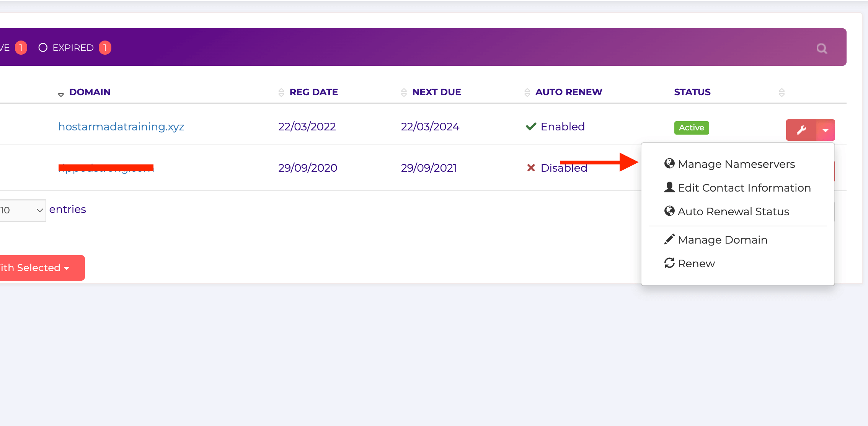868x426 pixels.
Task: Click Renew in the dropdown menu
Action: 690,263
